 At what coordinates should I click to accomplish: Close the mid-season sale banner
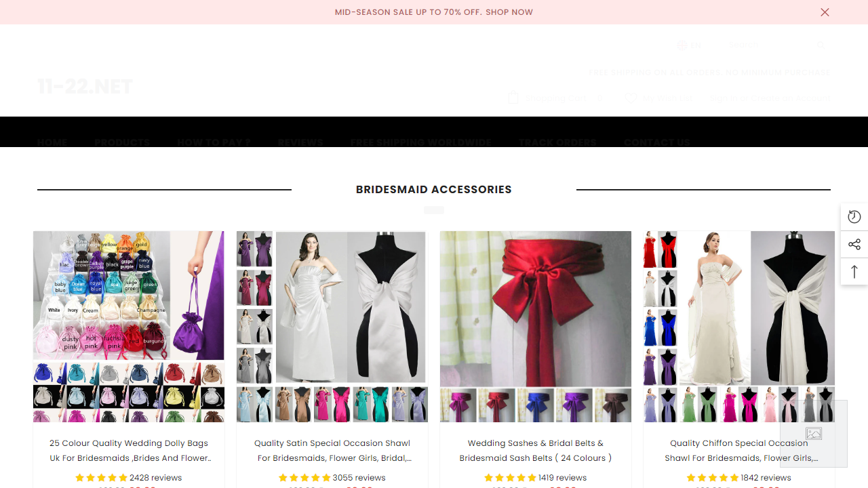825,12
